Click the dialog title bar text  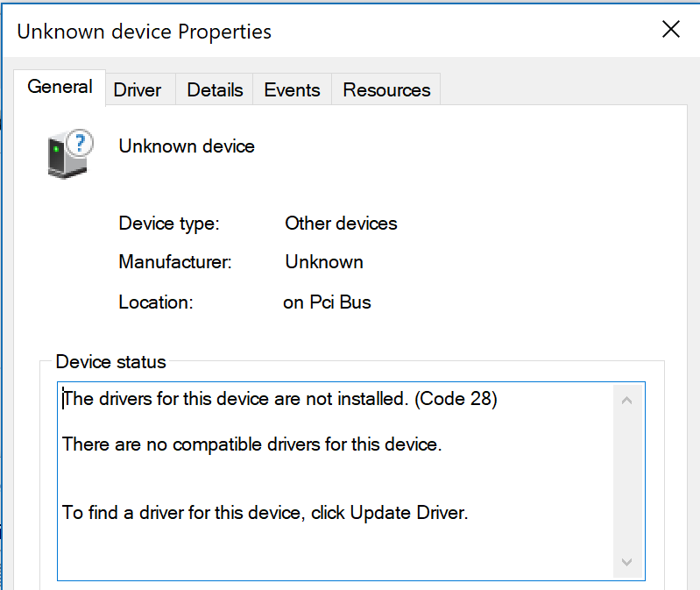click(x=145, y=32)
